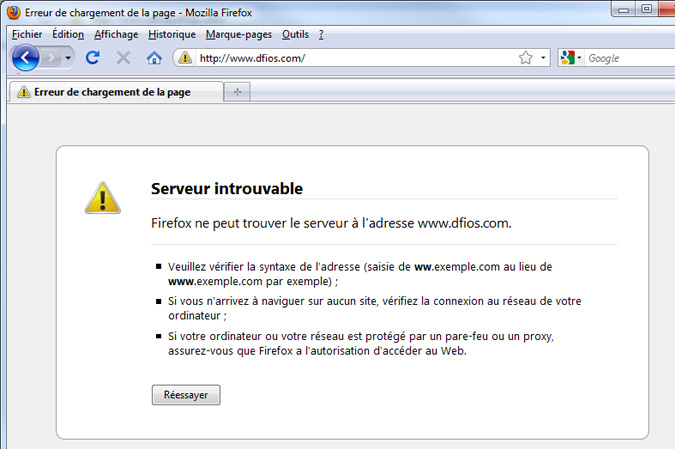Click the Serveur introuvable heading
The width and height of the screenshot is (675, 449).
point(227,189)
